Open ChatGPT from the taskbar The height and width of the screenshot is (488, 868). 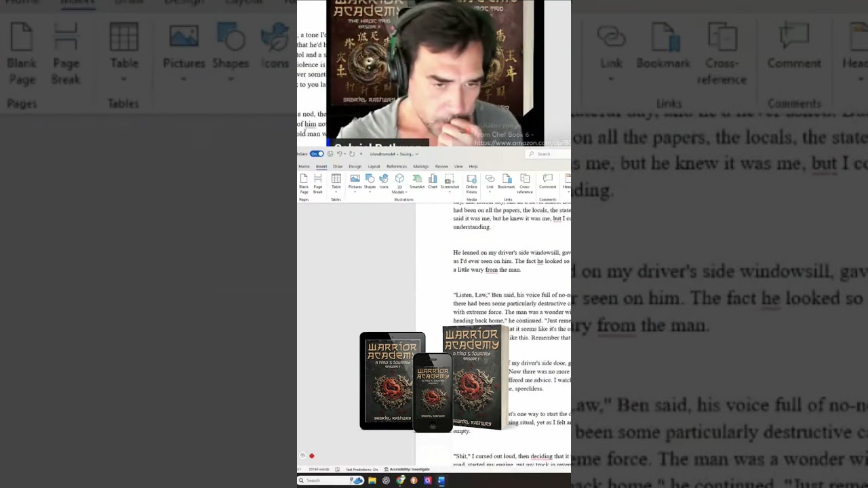point(386,481)
